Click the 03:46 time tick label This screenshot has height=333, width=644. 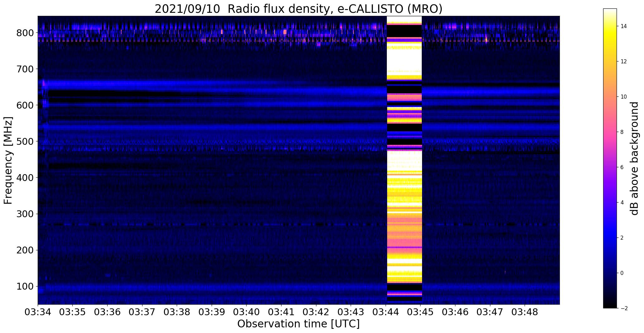pos(455,312)
